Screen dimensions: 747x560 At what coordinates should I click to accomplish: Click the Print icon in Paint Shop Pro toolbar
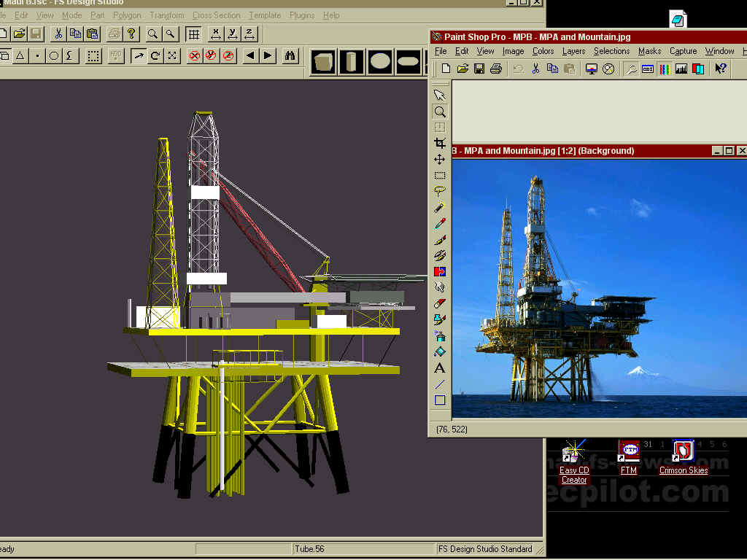[495, 69]
